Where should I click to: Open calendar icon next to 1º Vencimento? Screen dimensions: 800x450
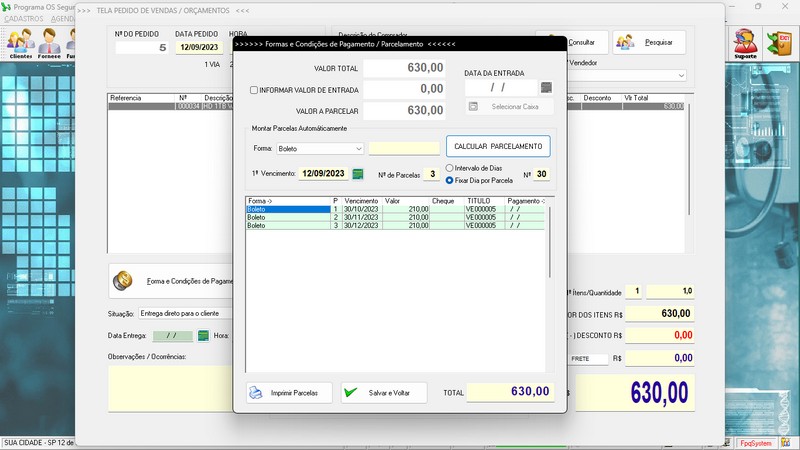coord(358,174)
